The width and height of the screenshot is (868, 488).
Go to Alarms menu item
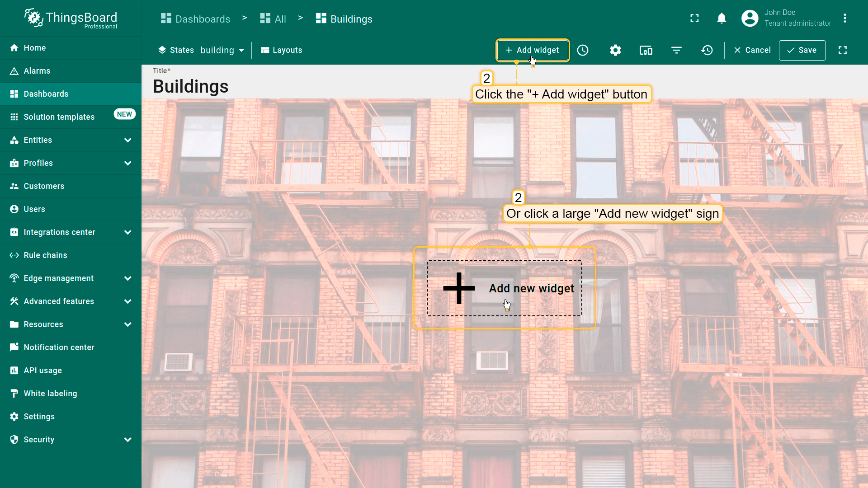(37, 71)
